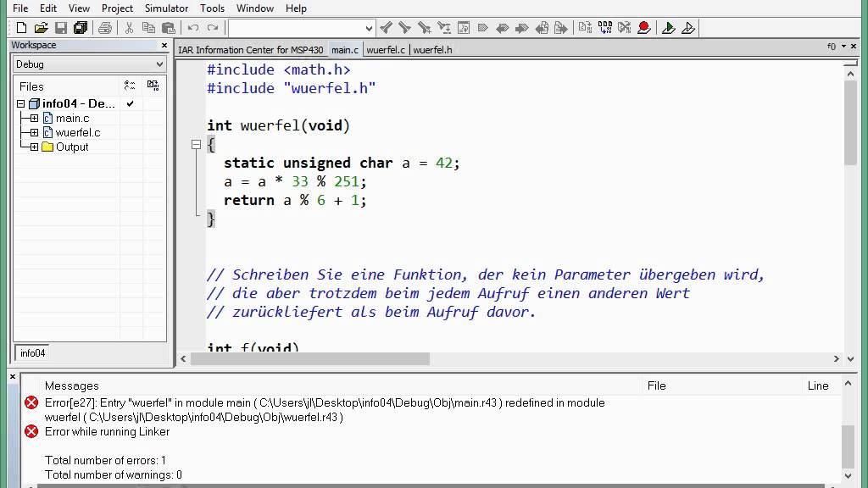Toggle breakpoint with red dot icon
Image resolution: width=868 pixels, height=488 pixels.
click(644, 28)
